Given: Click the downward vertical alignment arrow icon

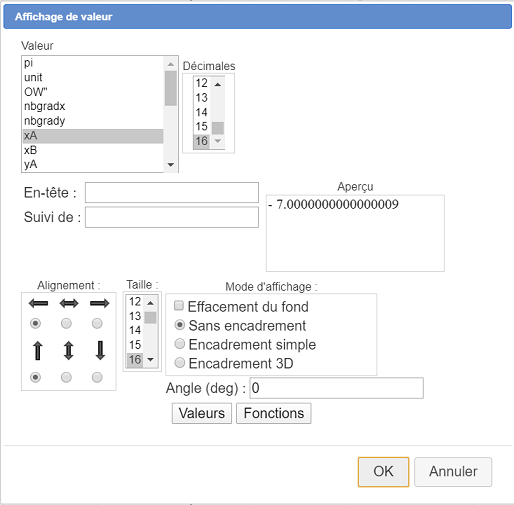Looking at the screenshot, I should click(x=100, y=351).
